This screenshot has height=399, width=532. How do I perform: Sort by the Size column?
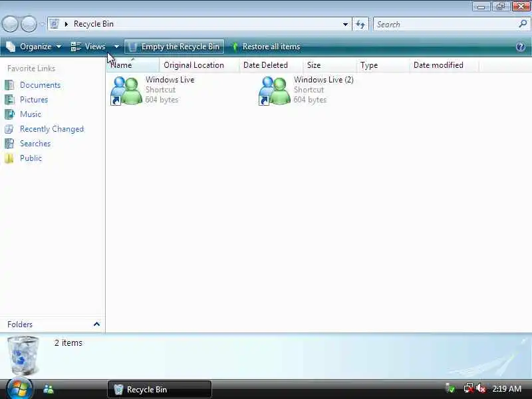pos(329,65)
